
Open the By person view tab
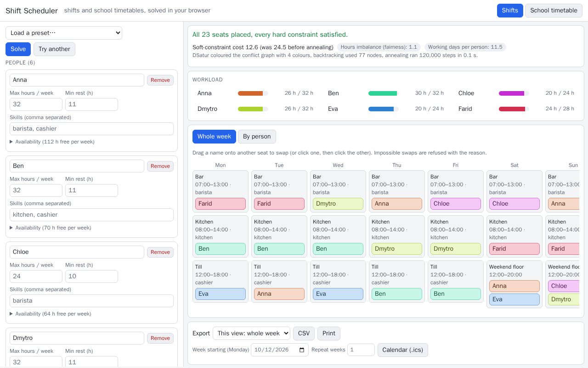257,137
